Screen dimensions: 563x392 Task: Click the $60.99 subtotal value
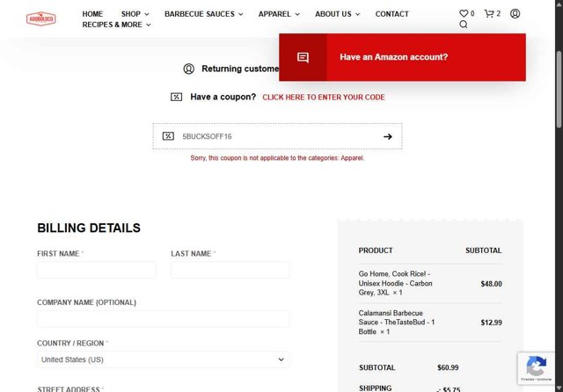pyautogui.click(x=448, y=367)
